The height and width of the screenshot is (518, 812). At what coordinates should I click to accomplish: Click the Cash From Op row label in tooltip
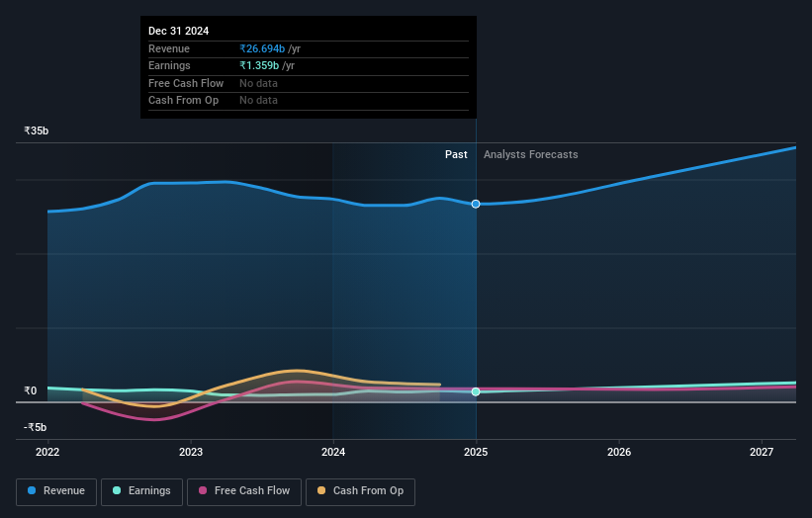tap(183, 101)
